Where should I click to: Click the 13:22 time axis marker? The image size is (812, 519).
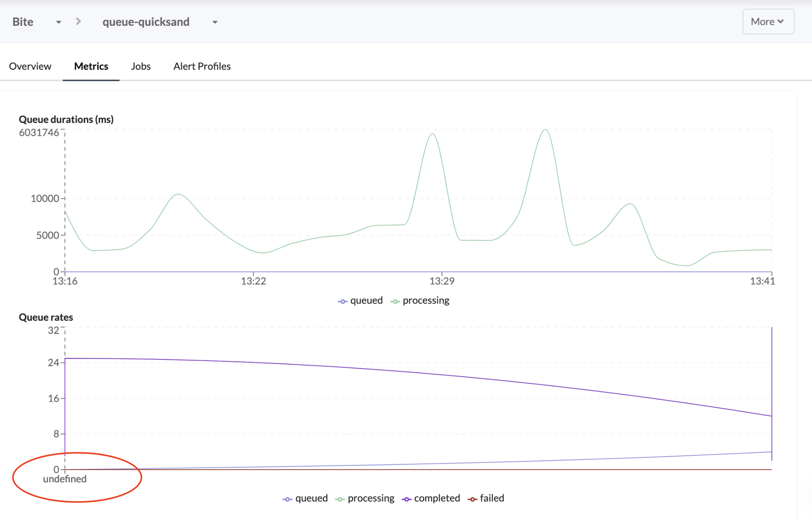click(253, 281)
